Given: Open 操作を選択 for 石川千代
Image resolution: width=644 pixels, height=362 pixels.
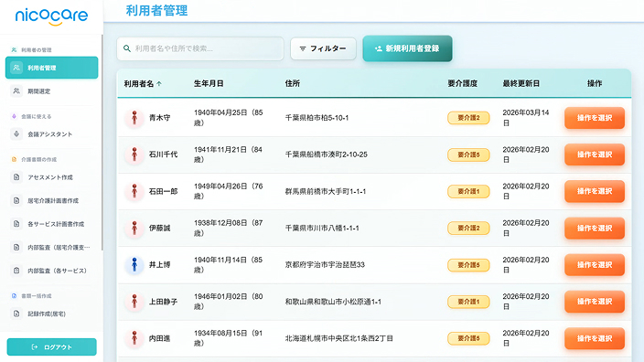Looking at the screenshot, I should pos(595,154).
